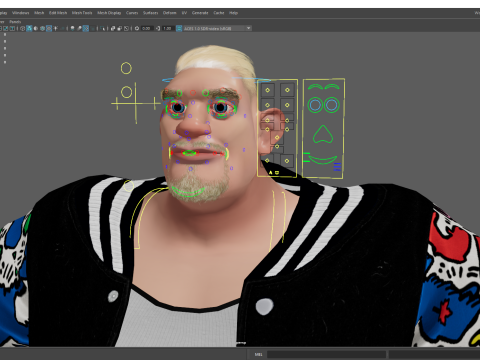The height and width of the screenshot is (360, 480).
Task: Enable wireframe display in the panel toolbar
Action: [22, 28]
